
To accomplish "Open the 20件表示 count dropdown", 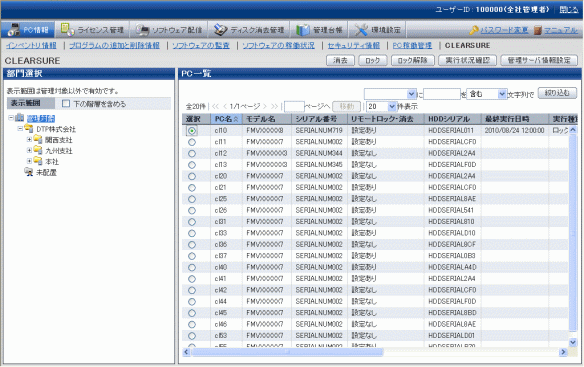I will [381, 107].
